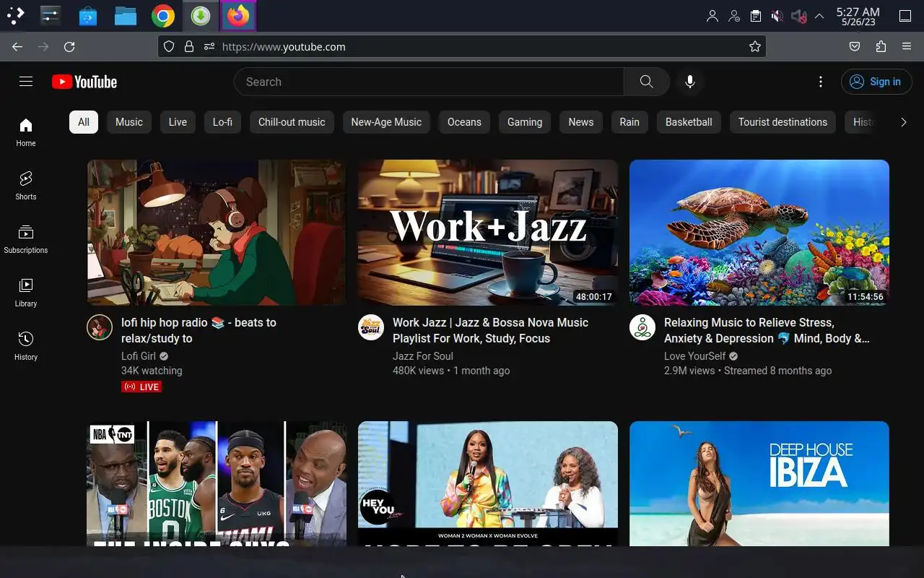
Task: Start voice search with microphone icon
Action: tap(690, 82)
